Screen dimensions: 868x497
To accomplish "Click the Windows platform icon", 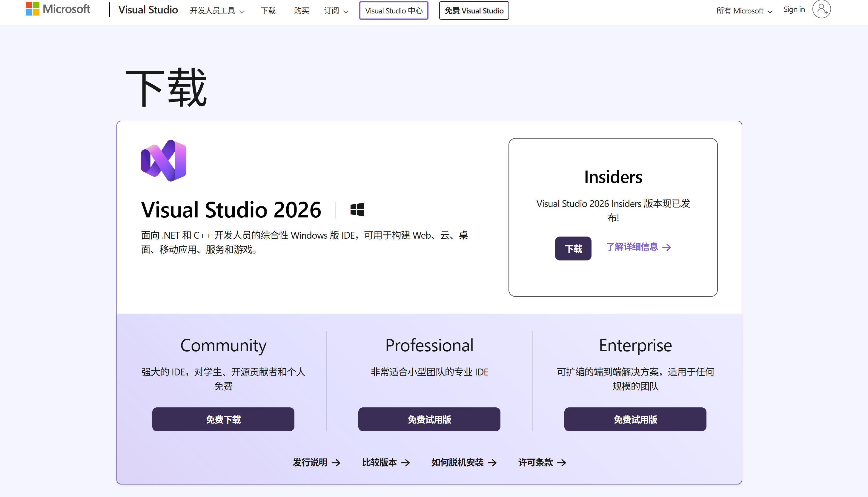I will click(357, 209).
